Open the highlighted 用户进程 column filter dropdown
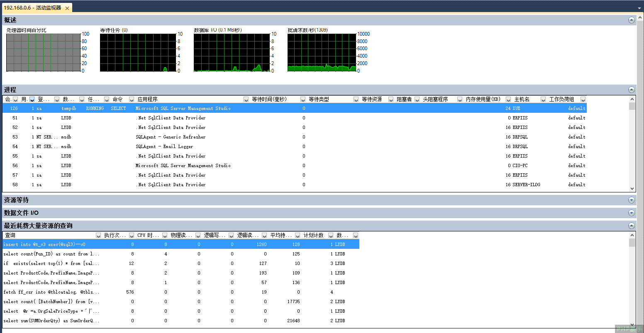Image resolution: width=644 pixels, height=333 pixels. tap(32, 100)
